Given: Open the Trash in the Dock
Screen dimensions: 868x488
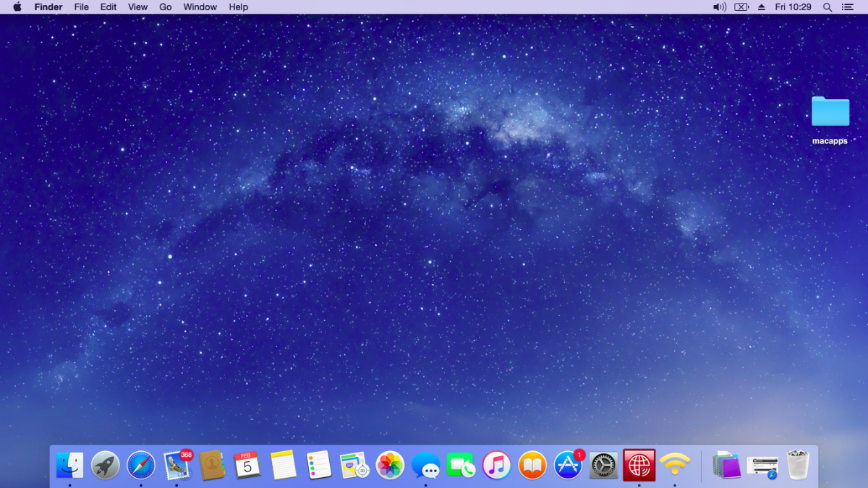Looking at the screenshot, I should 798,465.
